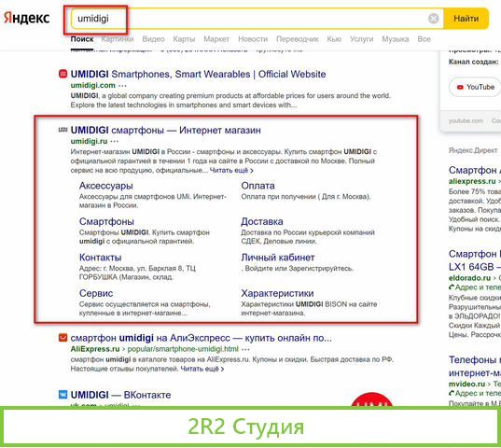This screenshot has width=501, height=448.
Task: Expand umidigi.ru snippet with Читать ещё
Action: [x=231, y=171]
